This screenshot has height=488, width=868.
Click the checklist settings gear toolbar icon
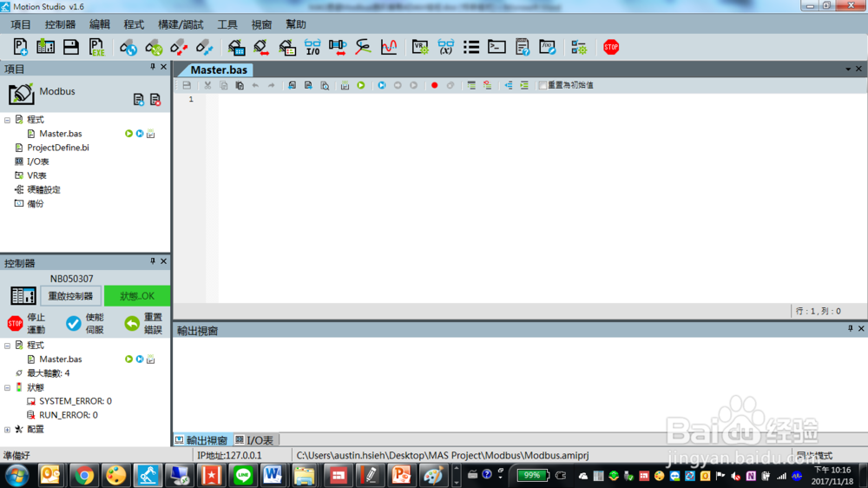point(578,47)
